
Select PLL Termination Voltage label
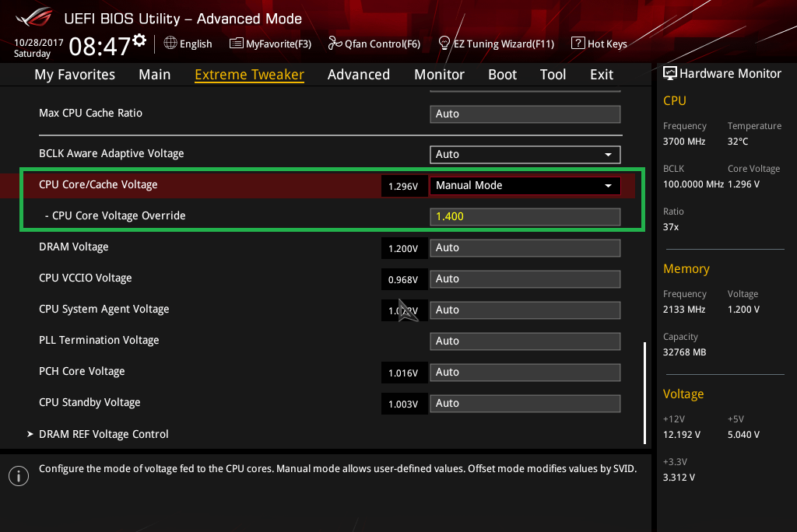[99, 340]
